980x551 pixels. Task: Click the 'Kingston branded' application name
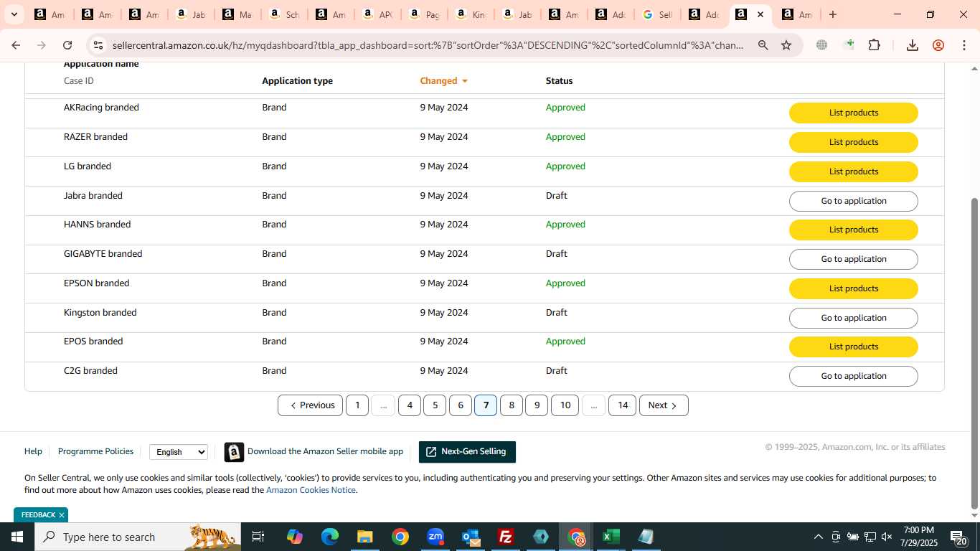pos(100,313)
